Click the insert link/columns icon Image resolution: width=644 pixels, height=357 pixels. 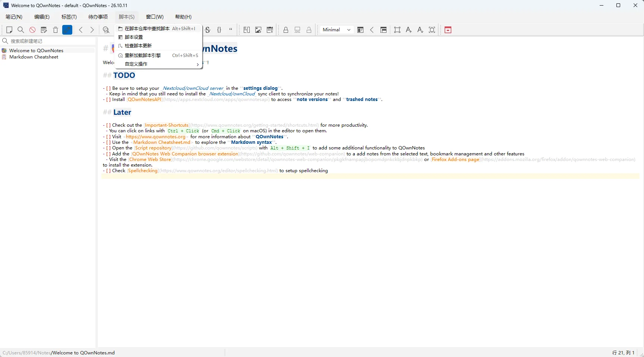click(247, 30)
